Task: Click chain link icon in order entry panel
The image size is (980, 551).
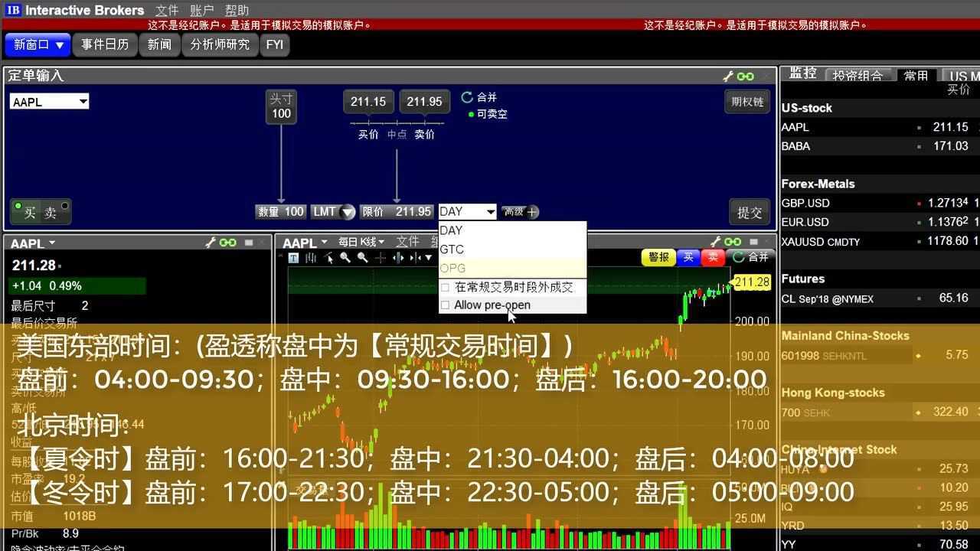Action: click(x=745, y=76)
